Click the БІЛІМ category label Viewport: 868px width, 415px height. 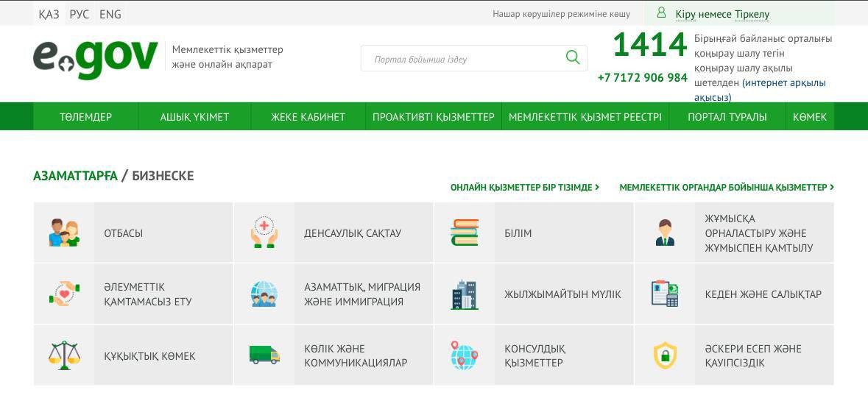coord(518,233)
